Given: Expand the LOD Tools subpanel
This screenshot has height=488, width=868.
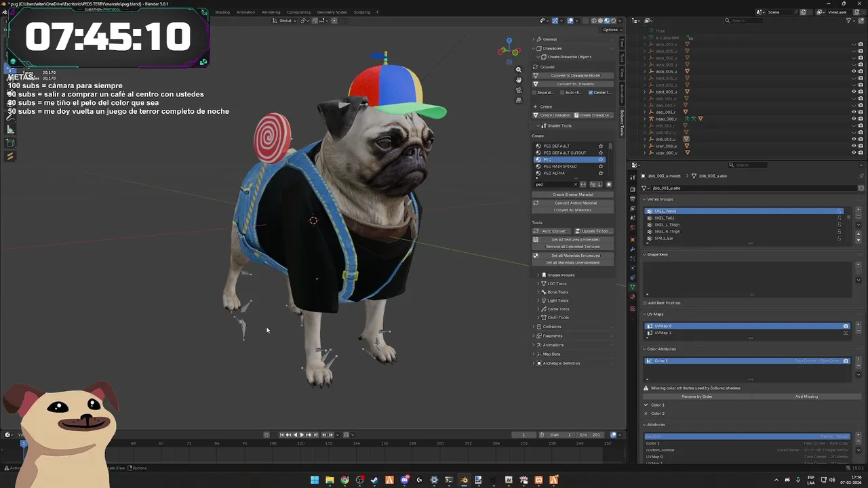Looking at the screenshot, I should tap(538, 283).
